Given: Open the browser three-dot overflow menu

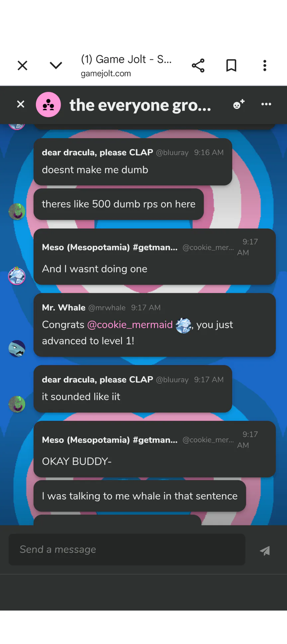Looking at the screenshot, I should pyautogui.click(x=265, y=65).
